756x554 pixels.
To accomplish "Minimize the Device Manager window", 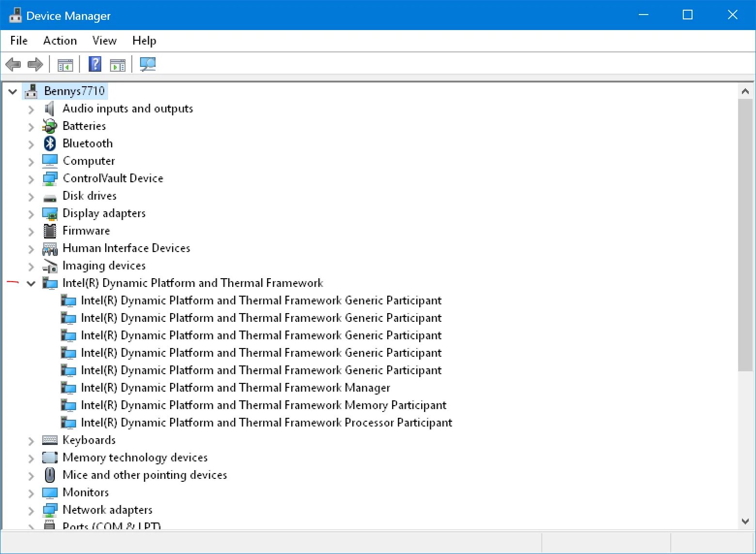I will point(644,15).
